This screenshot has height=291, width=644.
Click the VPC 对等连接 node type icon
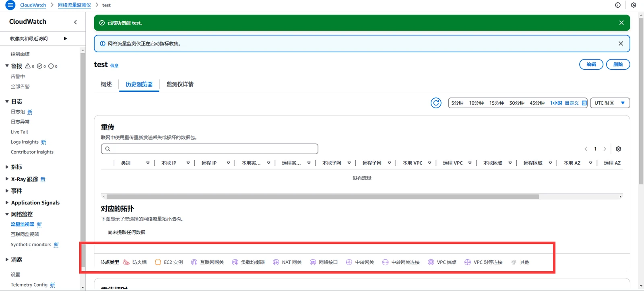pyautogui.click(x=467, y=262)
